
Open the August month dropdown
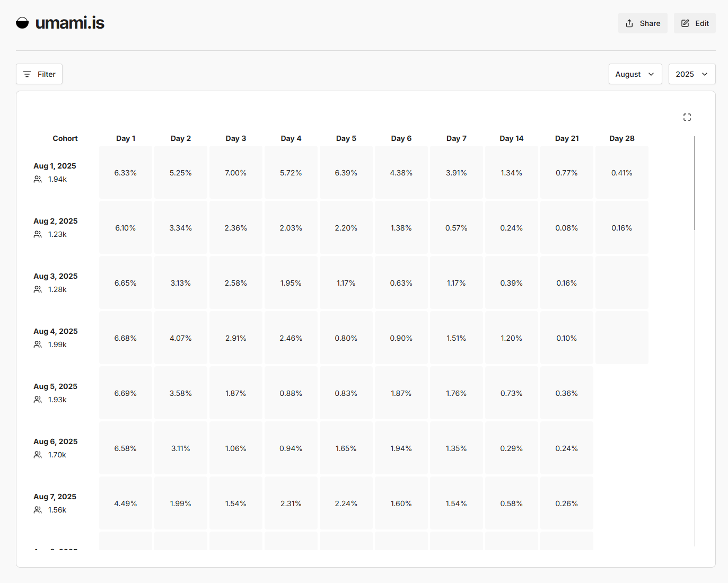pyautogui.click(x=635, y=74)
